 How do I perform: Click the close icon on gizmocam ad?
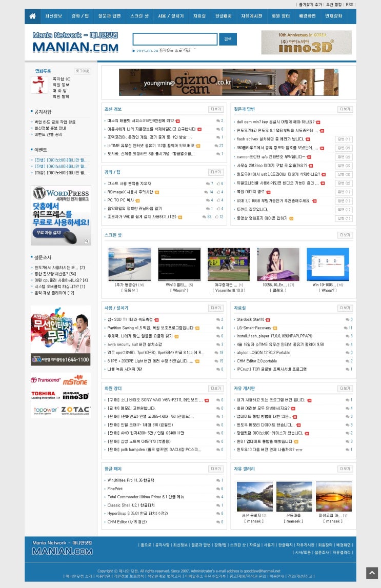point(336,71)
